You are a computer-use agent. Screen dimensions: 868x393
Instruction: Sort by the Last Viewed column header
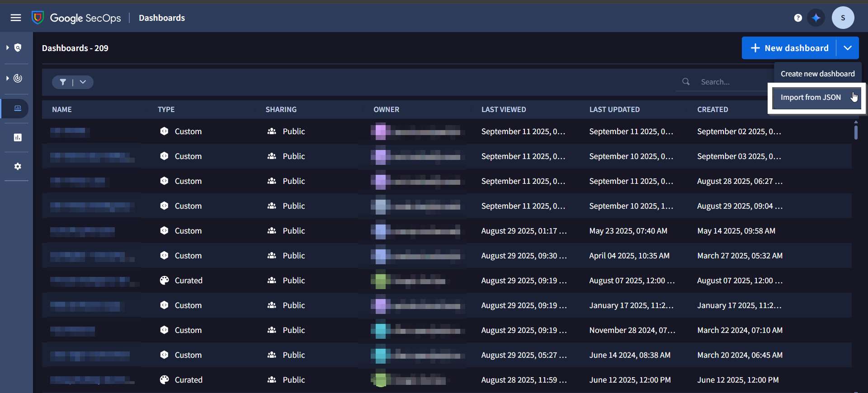point(504,109)
